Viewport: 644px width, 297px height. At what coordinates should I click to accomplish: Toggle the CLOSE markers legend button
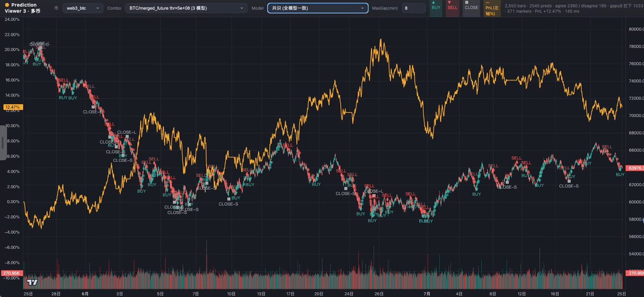(471, 8)
